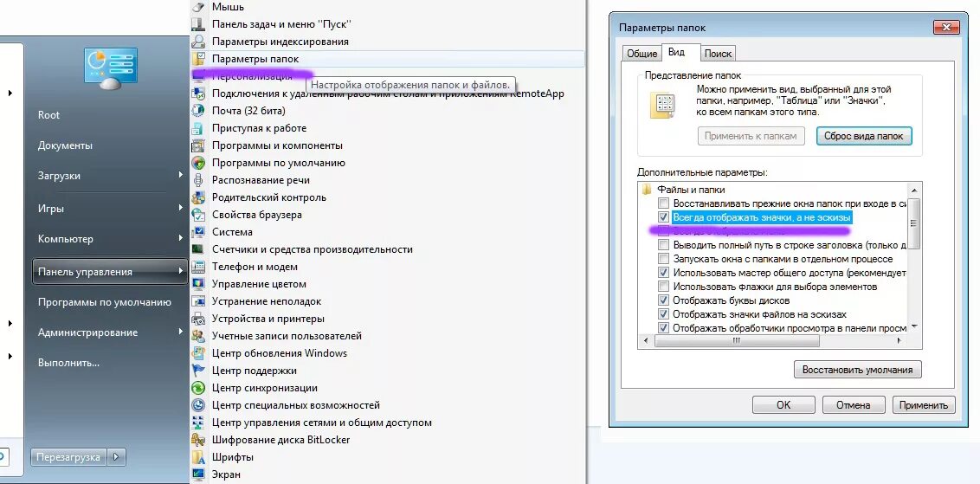Check Выводить полный путь в строке заголовка

664,245
